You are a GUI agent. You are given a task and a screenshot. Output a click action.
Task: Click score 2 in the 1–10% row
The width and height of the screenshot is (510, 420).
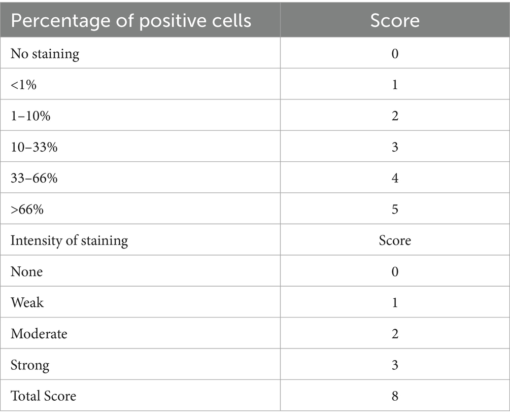(x=395, y=116)
